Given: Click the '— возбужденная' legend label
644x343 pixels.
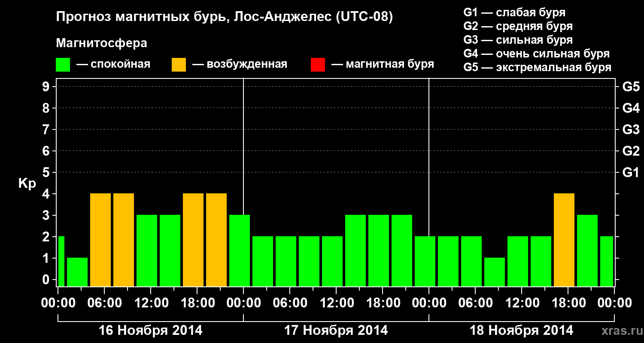Looking at the screenshot, I should click(x=240, y=64).
